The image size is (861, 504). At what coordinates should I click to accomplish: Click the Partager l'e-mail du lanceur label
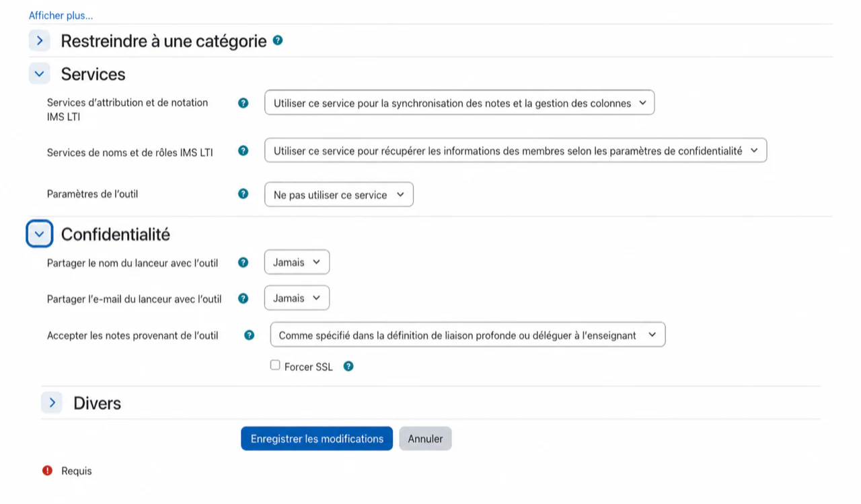[135, 299]
